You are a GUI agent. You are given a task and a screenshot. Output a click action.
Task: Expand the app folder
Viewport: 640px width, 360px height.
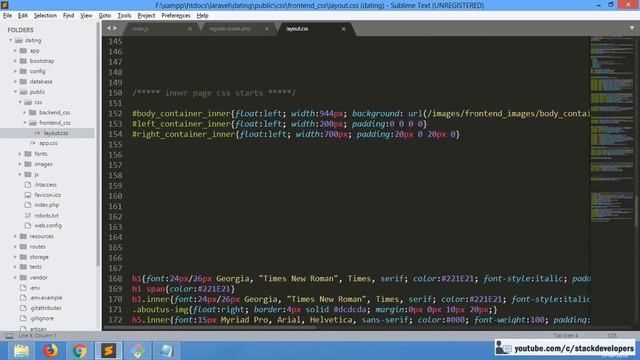(x=16, y=51)
